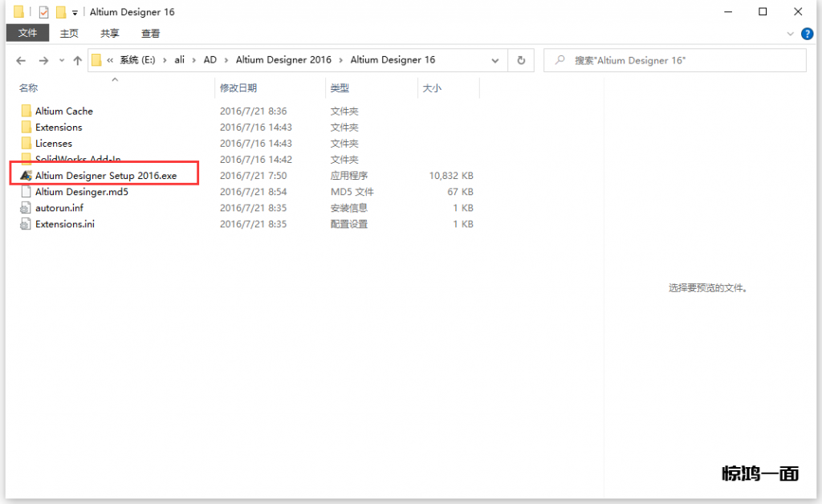This screenshot has width=822, height=504.
Task: Select the autorun.inf file icon
Action: click(x=26, y=208)
